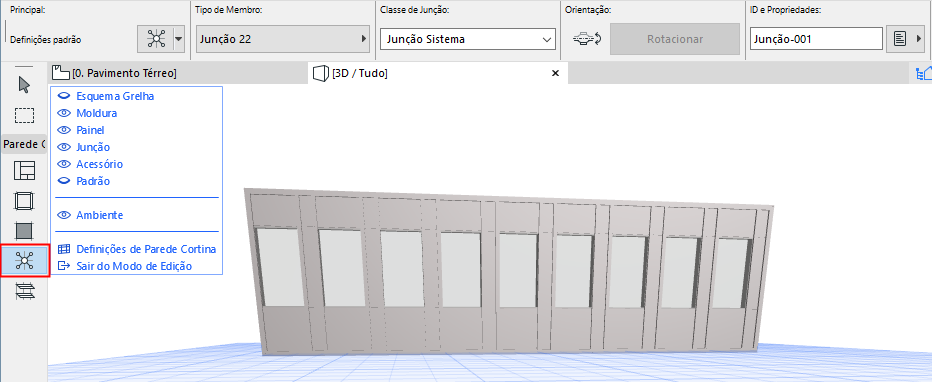The height and width of the screenshot is (382, 932).
Task: Choose the Panel tool icon
Action: (24, 230)
